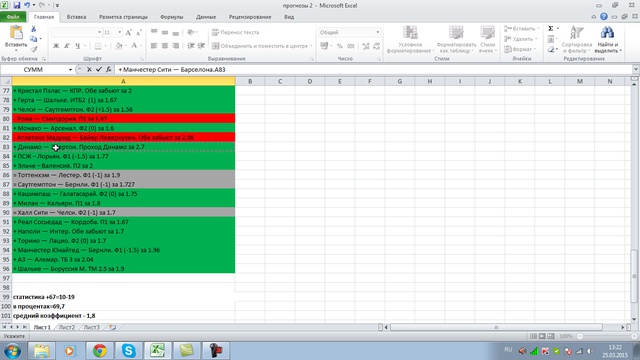Click the Format Painter brush icon

click(33, 49)
